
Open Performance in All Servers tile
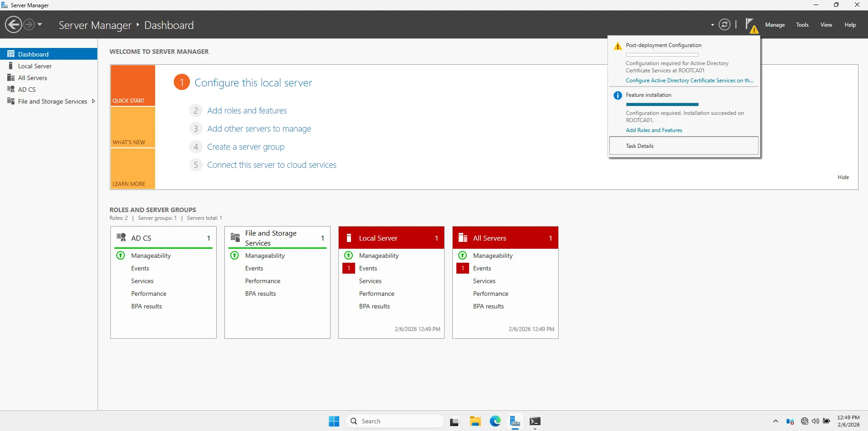coord(491,294)
